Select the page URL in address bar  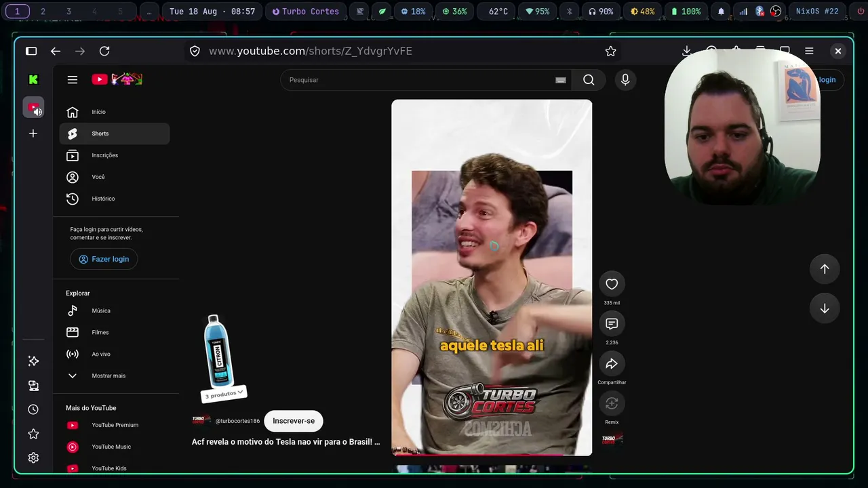(x=311, y=51)
